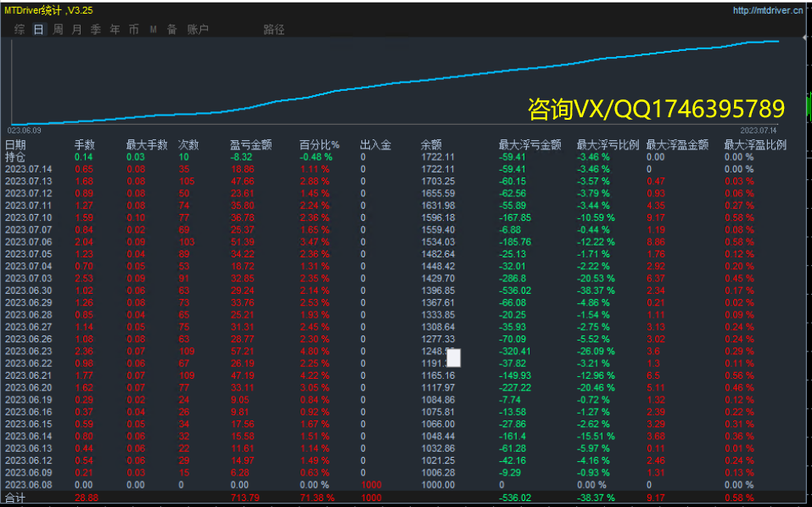Click the 路径 path button

tap(274, 29)
